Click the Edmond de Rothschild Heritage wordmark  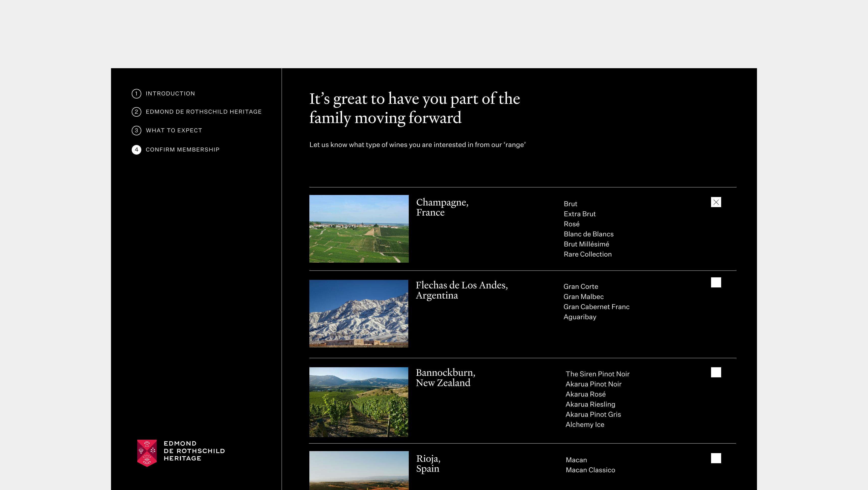(x=194, y=451)
